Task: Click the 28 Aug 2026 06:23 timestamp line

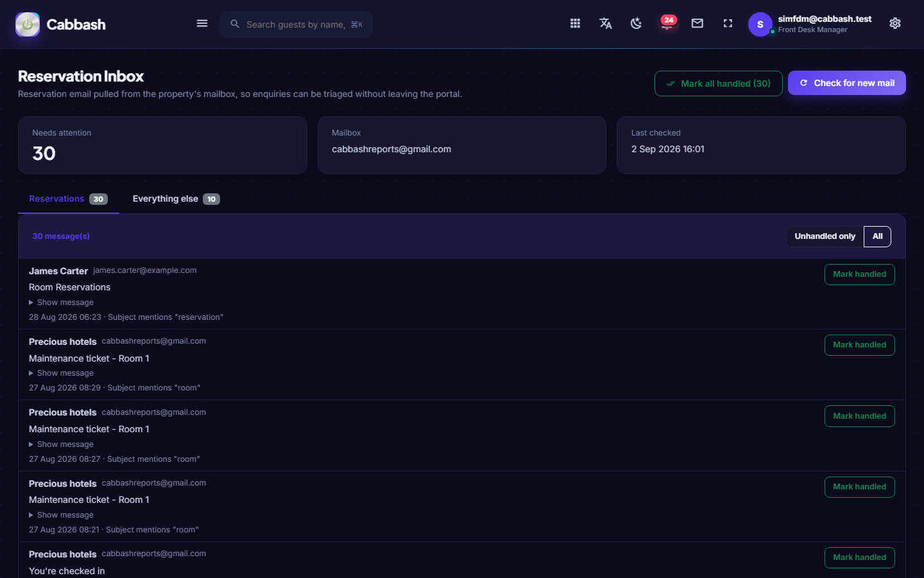Action: point(126,317)
